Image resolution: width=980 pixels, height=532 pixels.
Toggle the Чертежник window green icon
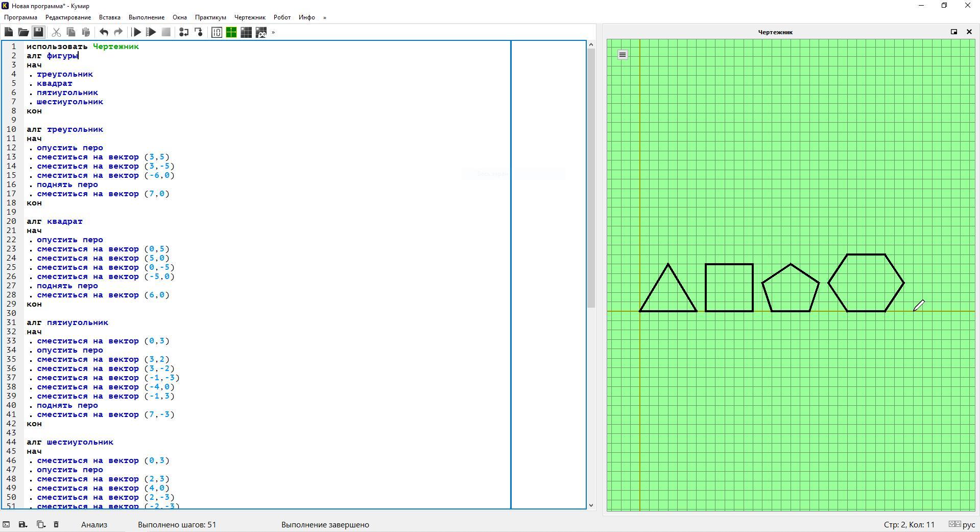[231, 32]
